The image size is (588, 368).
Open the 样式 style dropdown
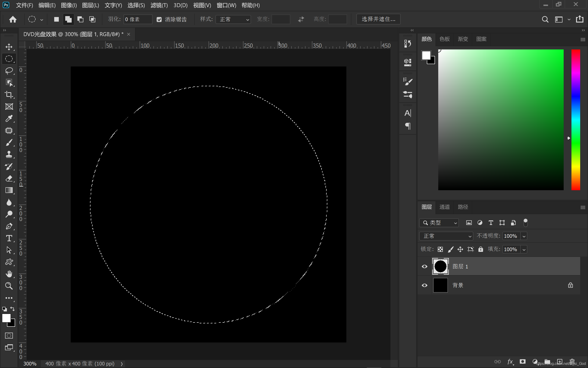(x=233, y=19)
